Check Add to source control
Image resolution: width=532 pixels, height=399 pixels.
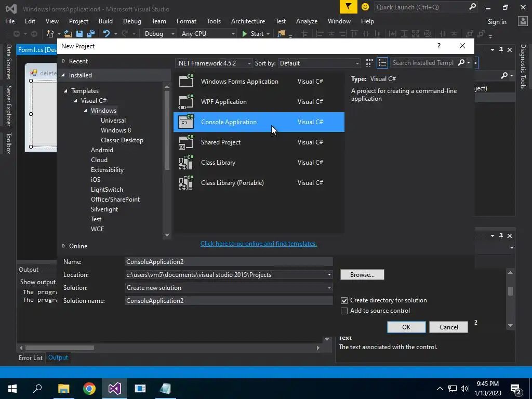[x=344, y=311]
